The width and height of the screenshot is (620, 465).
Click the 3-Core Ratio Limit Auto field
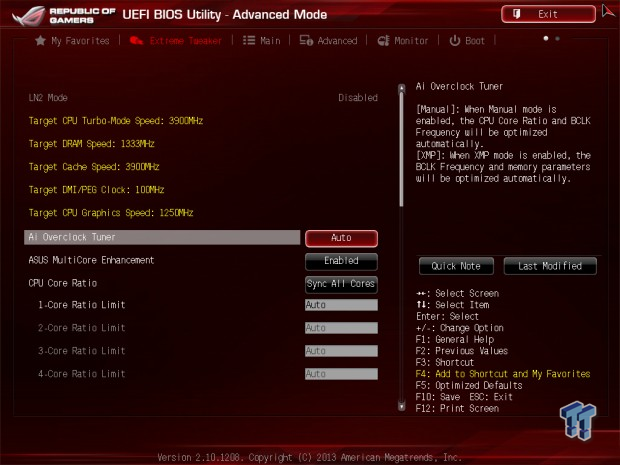[341, 351]
